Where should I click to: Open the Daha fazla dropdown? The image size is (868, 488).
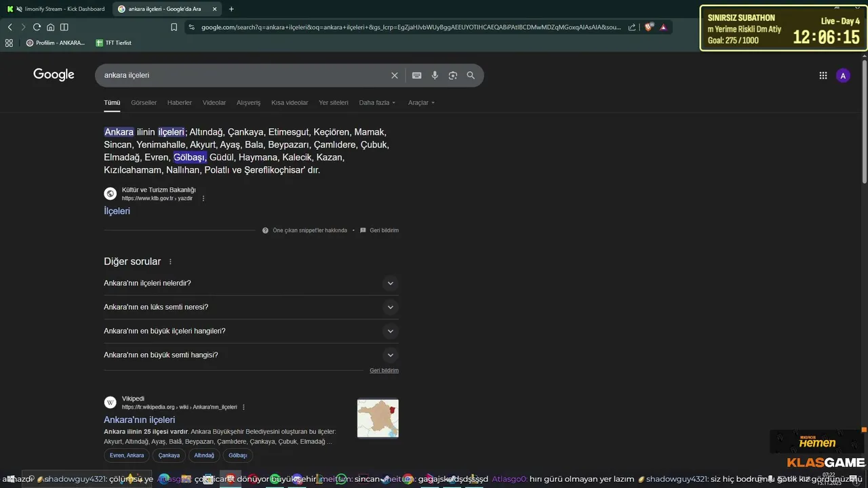pyautogui.click(x=377, y=103)
